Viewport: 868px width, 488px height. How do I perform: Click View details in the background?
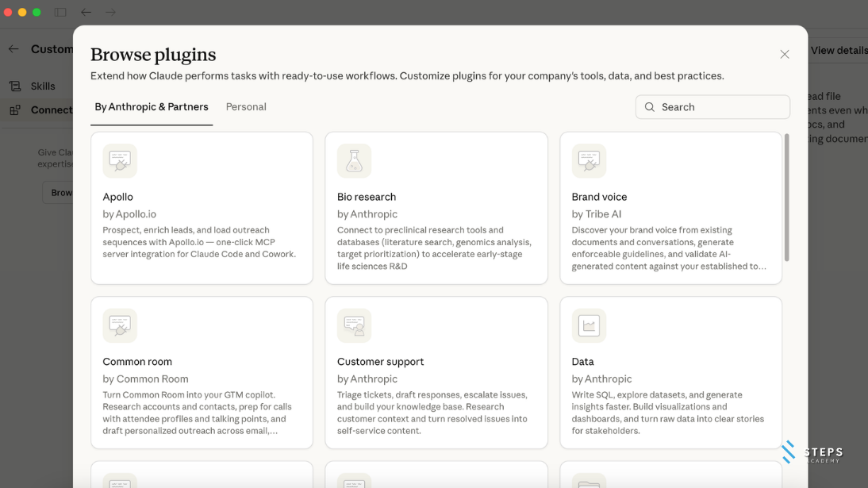[x=838, y=50]
